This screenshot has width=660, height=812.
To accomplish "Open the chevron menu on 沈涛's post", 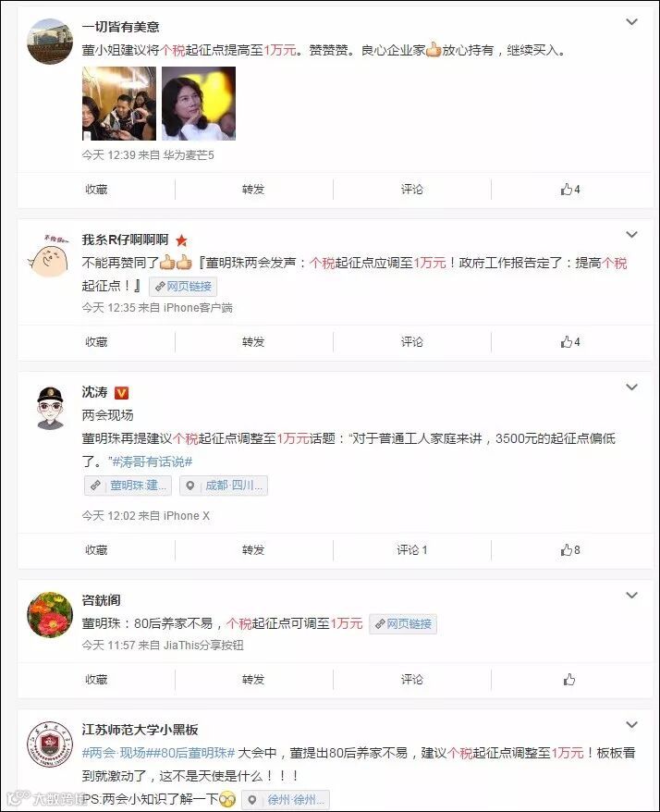I will point(631,387).
